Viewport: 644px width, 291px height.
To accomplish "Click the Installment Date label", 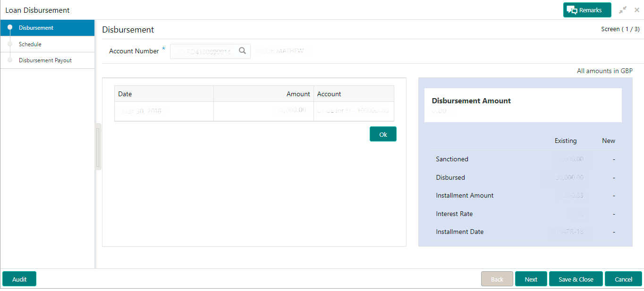I will (x=459, y=232).
